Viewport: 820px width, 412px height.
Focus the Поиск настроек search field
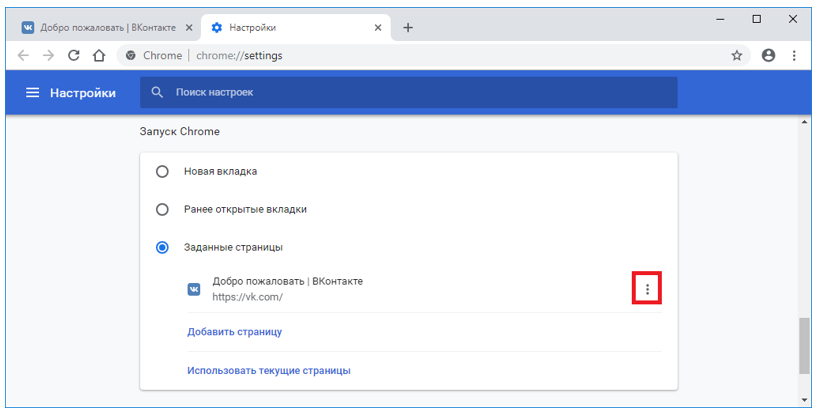pos(408,93)
